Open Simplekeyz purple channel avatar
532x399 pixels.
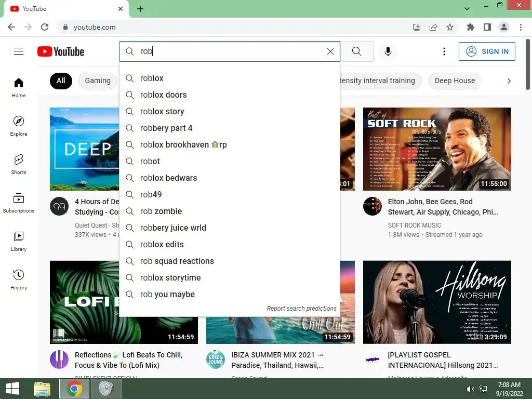59,360
